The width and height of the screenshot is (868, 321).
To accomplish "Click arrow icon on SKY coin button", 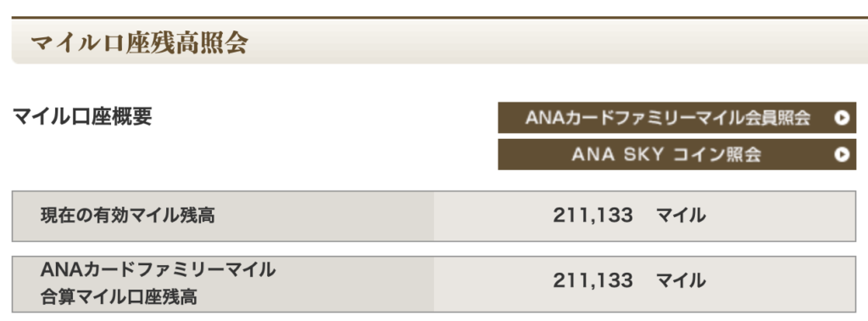I will [842, 154].
